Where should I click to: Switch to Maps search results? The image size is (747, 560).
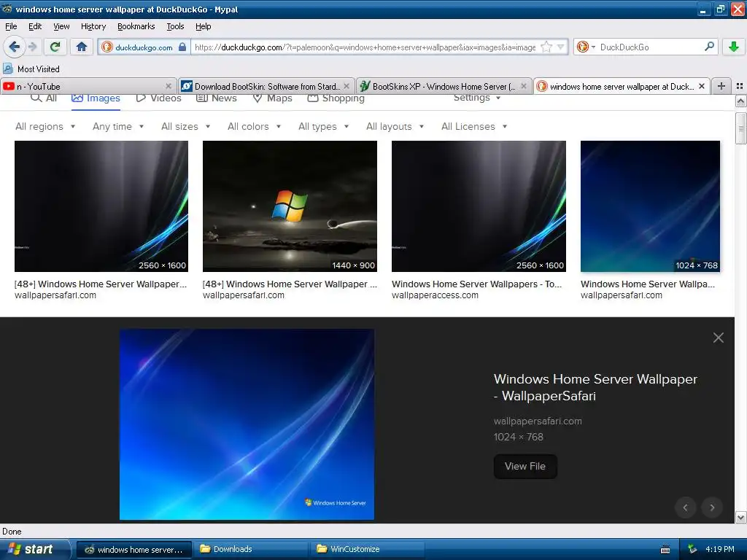(x=272, y=98)
